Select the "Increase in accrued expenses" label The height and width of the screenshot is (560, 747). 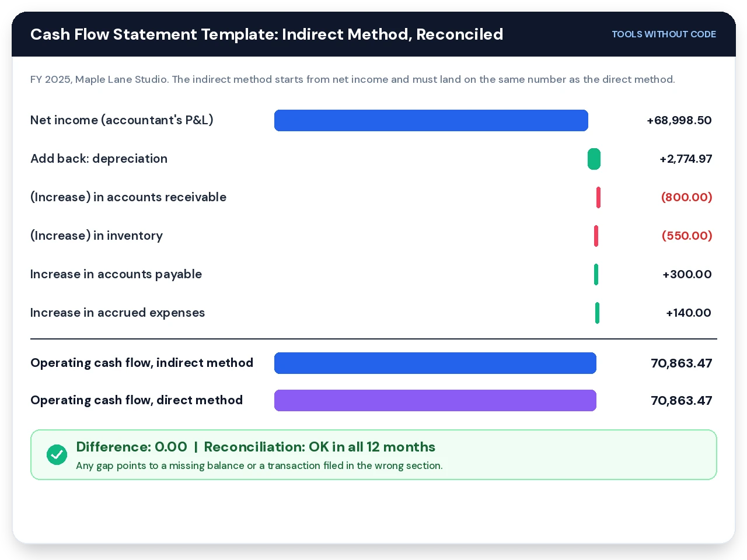(x=118, y=313)
